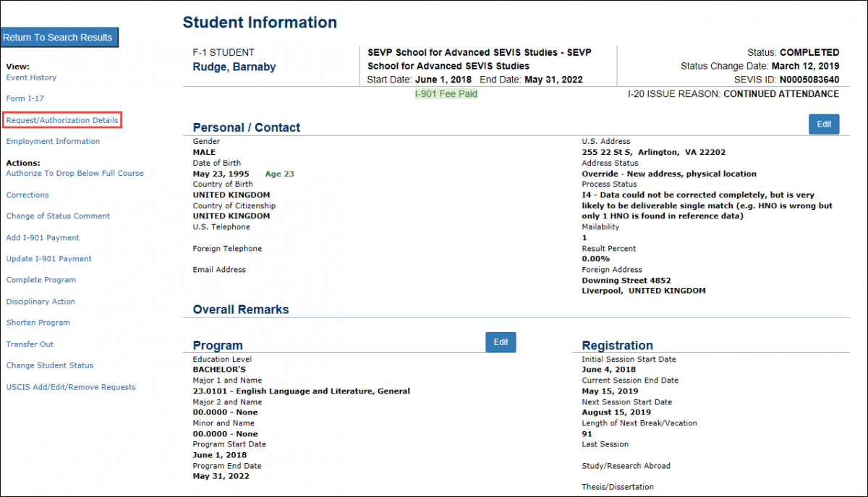Click the I-901 Fee Paid indicator
Screen dimensions: 868x497
(446, 94)
